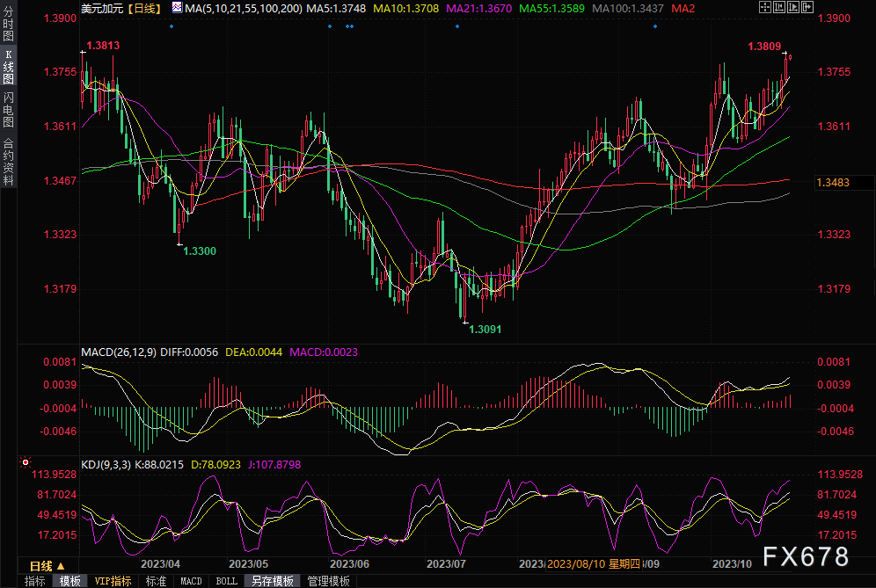Open 合约资料 in the sidebar
The height and width of the screenshot is (588, 876).
pyautogui.click(x=9, y=162)
